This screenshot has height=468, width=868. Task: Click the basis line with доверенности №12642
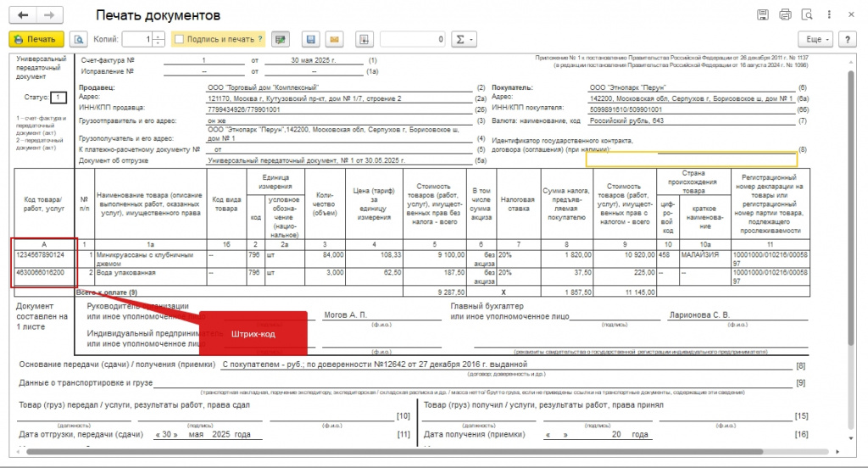[x=375, y=365]
